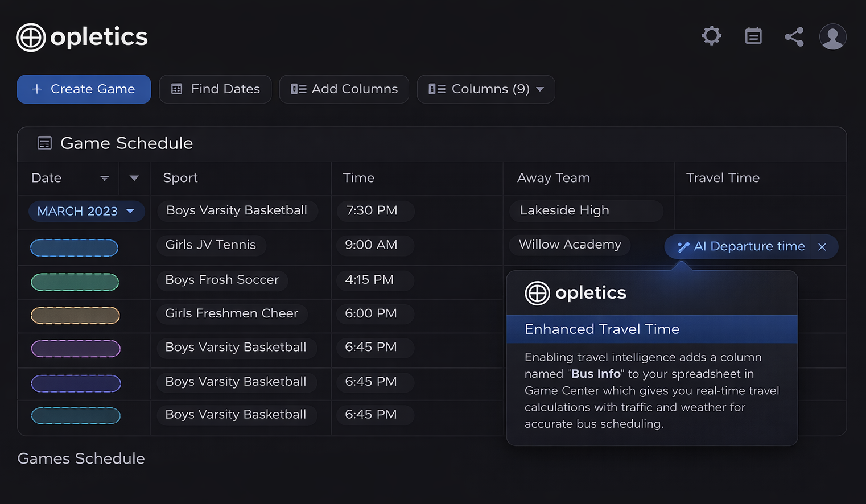Click the Game Schedule table icon
866x504 pixels.
pyautogui.click(x=44, y=143)
